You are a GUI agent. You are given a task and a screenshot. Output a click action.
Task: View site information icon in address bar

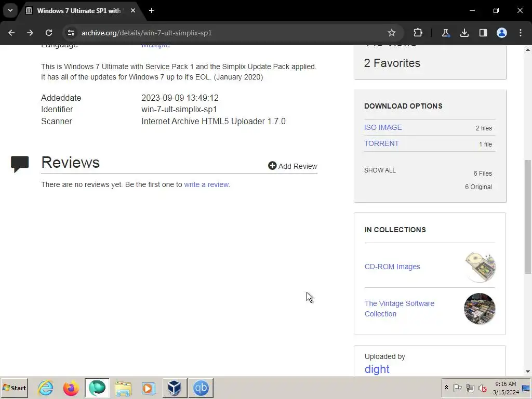71,33
